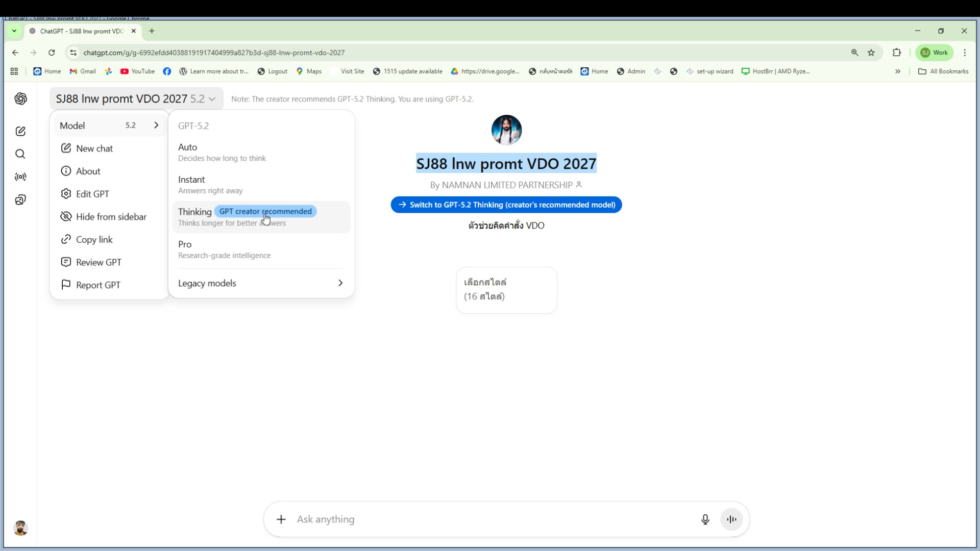
Task: Select the Instant model option
Action: [x=211, y=185]
